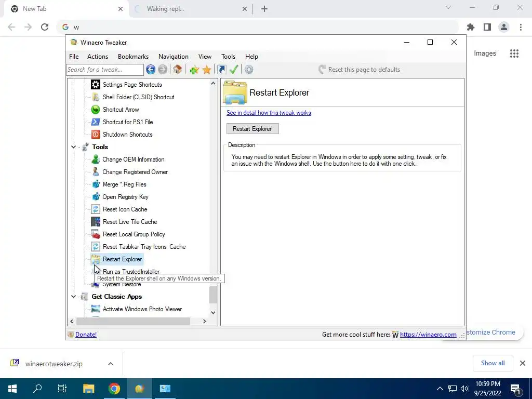Open File Explorer from the taskbar

click(88, 389)
